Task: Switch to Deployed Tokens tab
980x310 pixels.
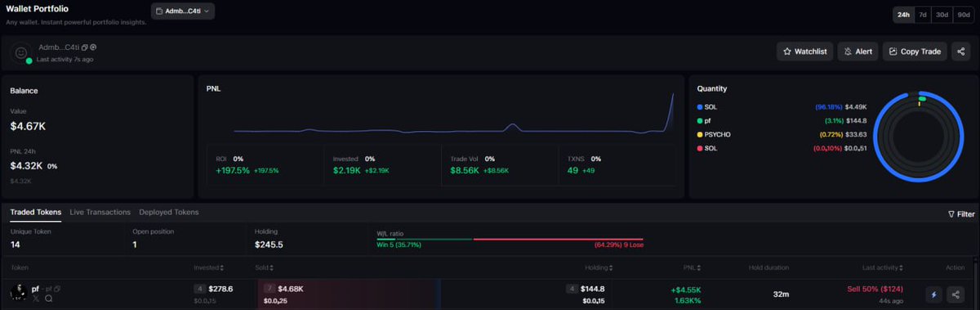Action: (168, 212)
